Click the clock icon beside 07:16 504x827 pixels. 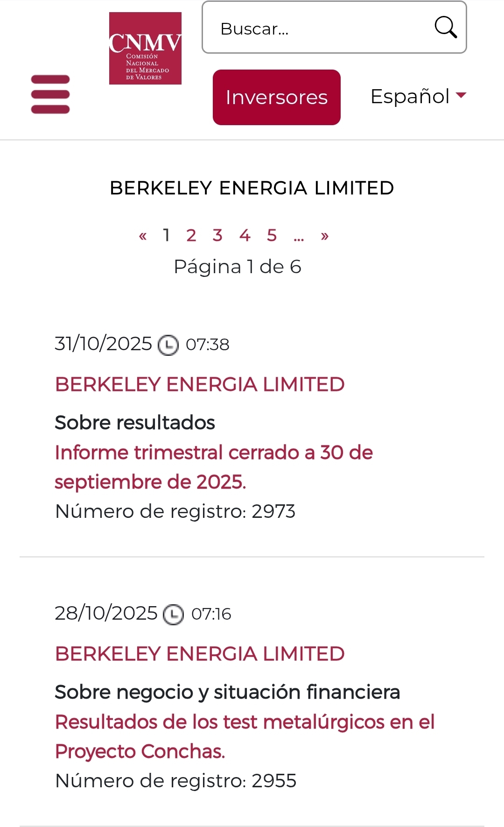coord(173,615)
